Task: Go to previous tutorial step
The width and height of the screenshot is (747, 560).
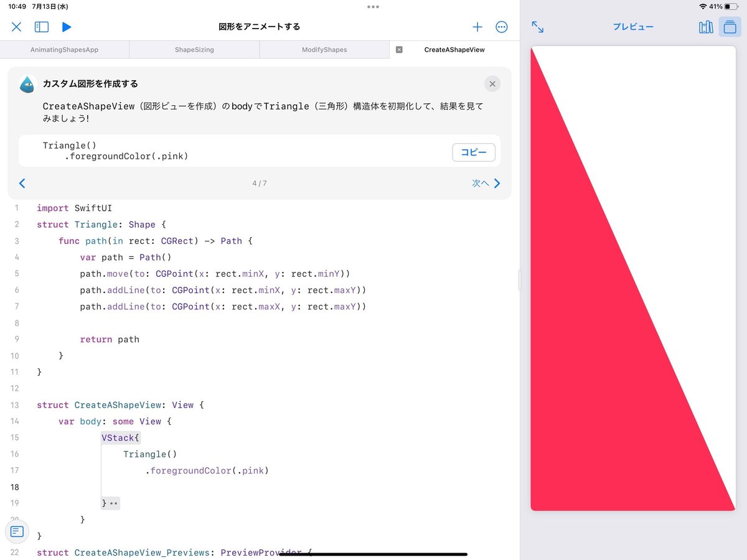Action: tap(22, 184)
